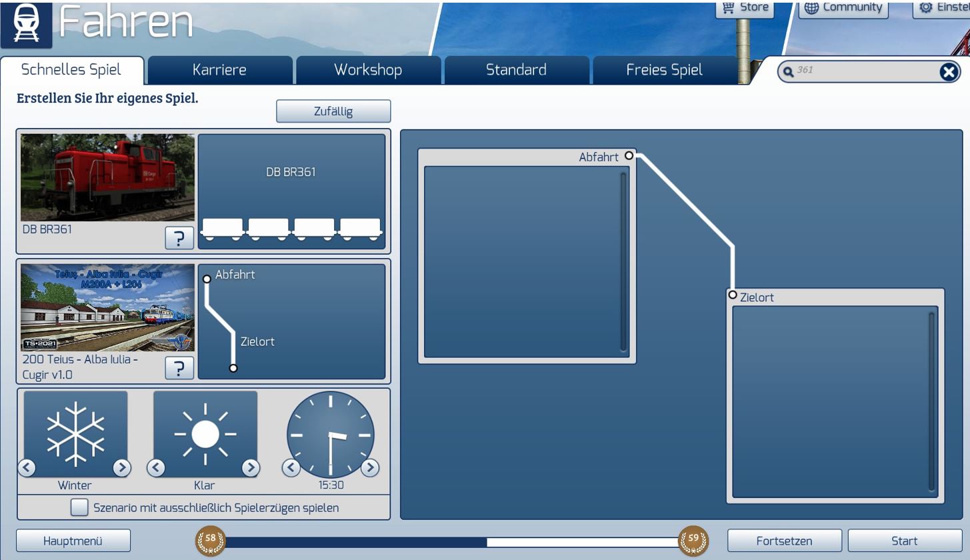Screen dimensions: 970x560
Task: Select the Teius - Alba Iulia - Cugir route thumbnail
Action: pos(107,307)
